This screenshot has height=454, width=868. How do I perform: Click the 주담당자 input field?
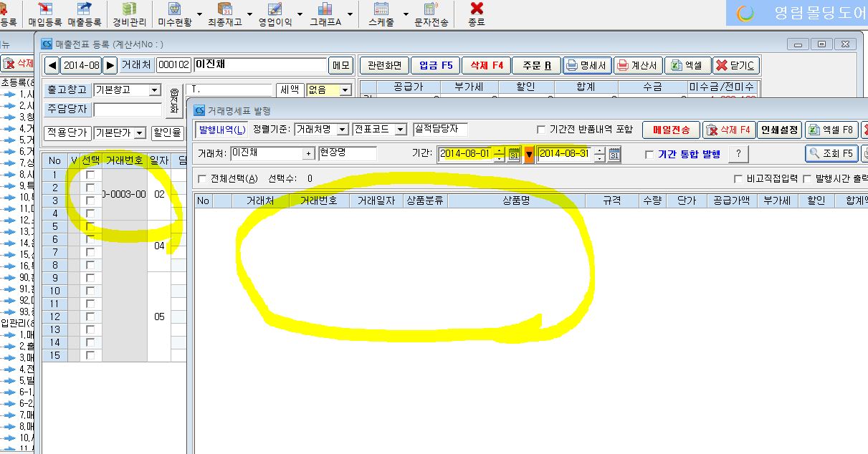(x=128, y=110)
